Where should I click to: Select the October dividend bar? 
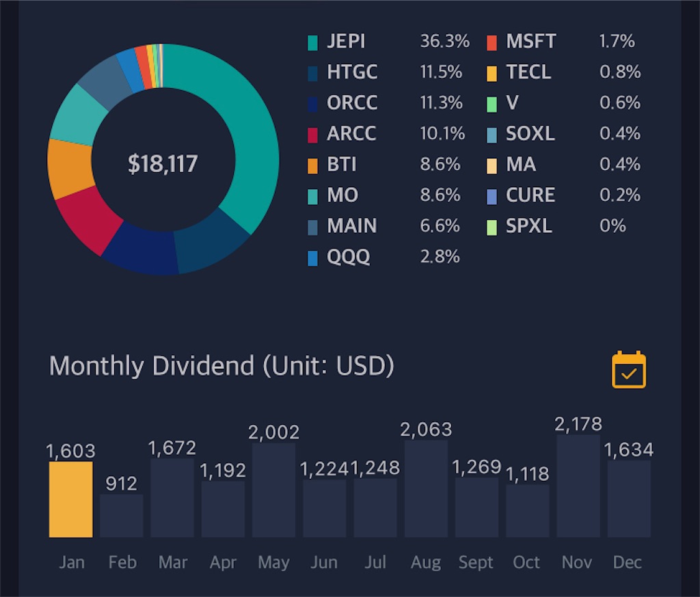[528, 511]
